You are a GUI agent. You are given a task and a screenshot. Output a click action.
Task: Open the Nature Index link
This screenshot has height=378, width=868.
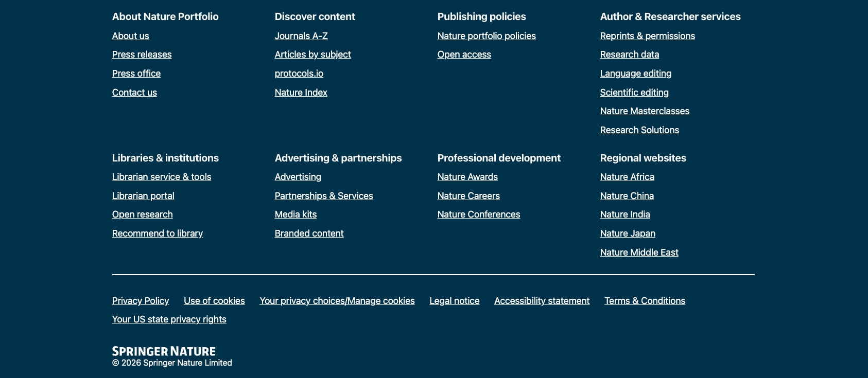(301, 93)
